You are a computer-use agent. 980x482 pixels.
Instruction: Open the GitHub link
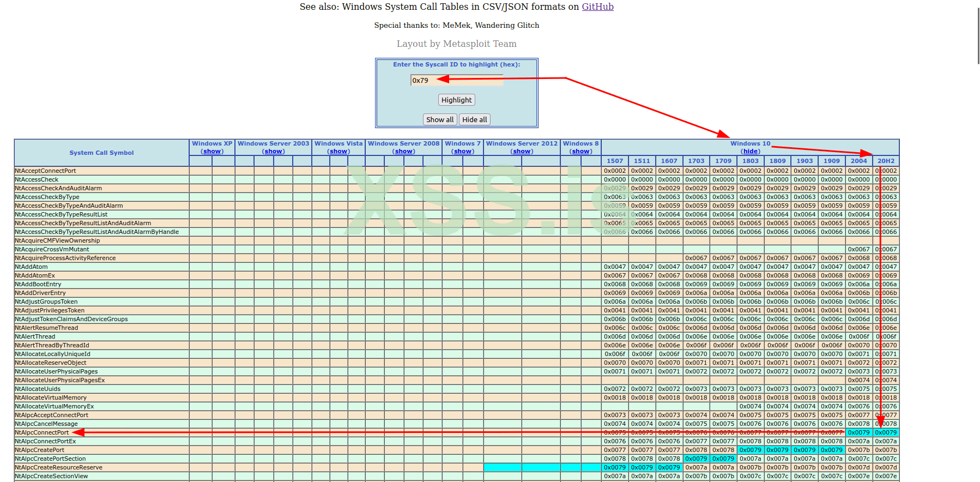(597, 7)
